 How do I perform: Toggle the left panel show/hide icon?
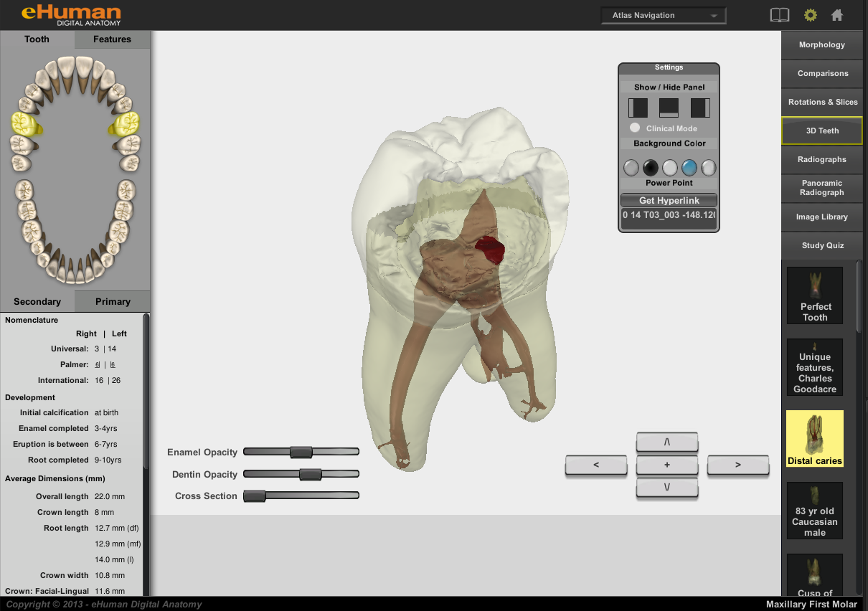pyautogui.click(x=638, y=108)
